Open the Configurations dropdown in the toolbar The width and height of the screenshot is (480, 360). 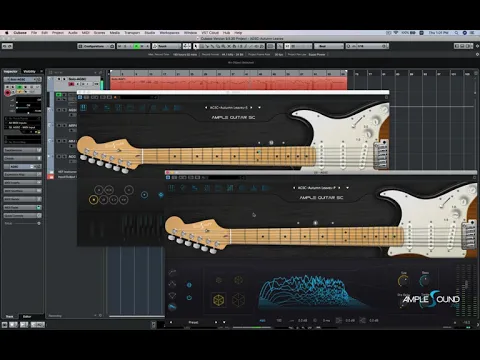tap(96, 46)
